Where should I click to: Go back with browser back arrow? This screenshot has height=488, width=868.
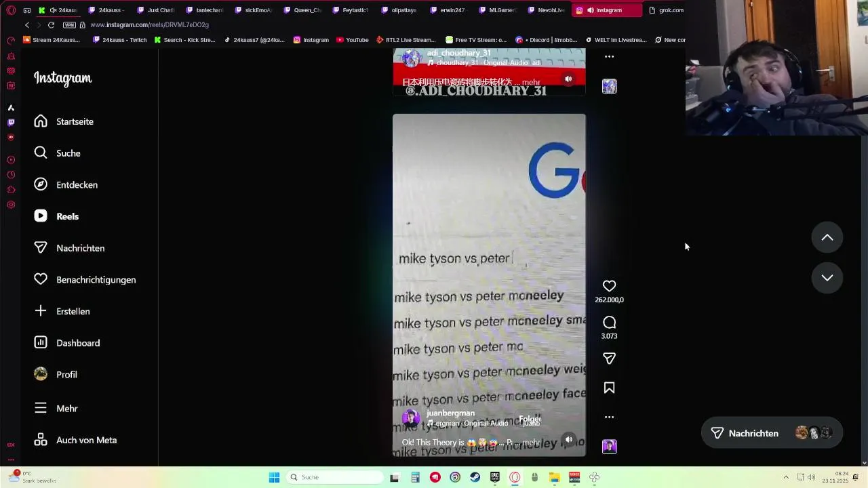[27, 25]
